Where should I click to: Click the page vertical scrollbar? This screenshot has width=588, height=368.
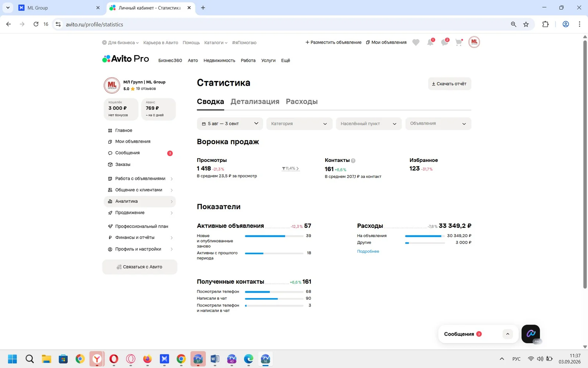coord(585,164)
